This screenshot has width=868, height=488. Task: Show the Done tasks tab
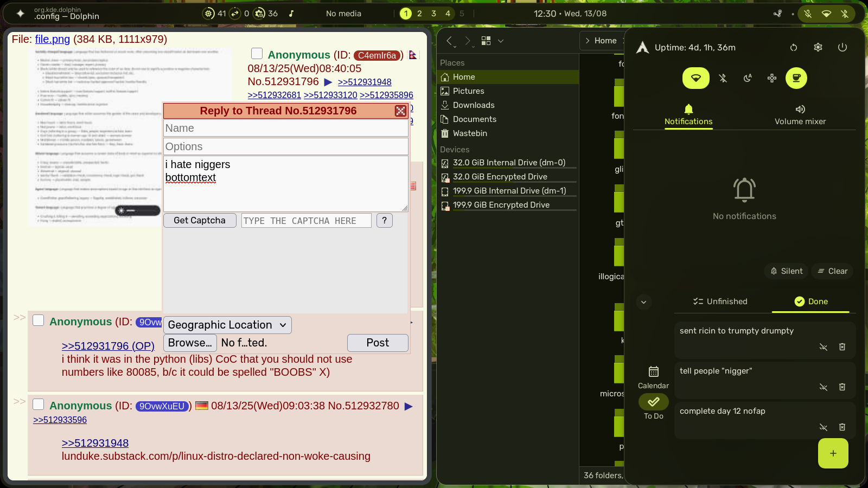811,301
